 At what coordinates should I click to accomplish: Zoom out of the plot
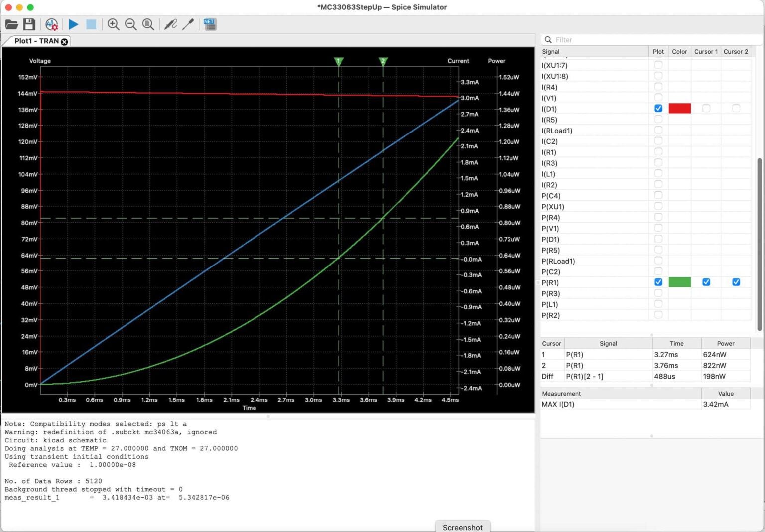(x=130, y=24)
